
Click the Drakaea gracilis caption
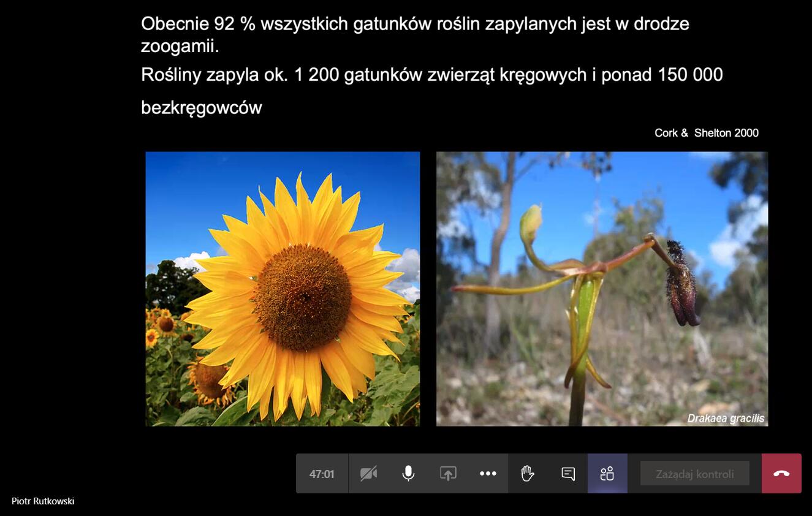[x=726, y=419]
